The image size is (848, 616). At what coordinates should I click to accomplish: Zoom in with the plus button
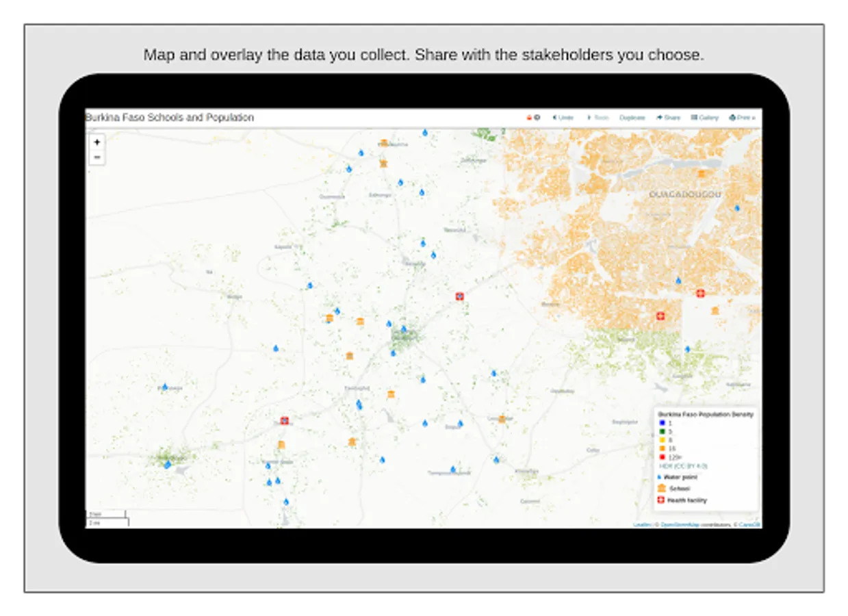[x=97, y=142]
